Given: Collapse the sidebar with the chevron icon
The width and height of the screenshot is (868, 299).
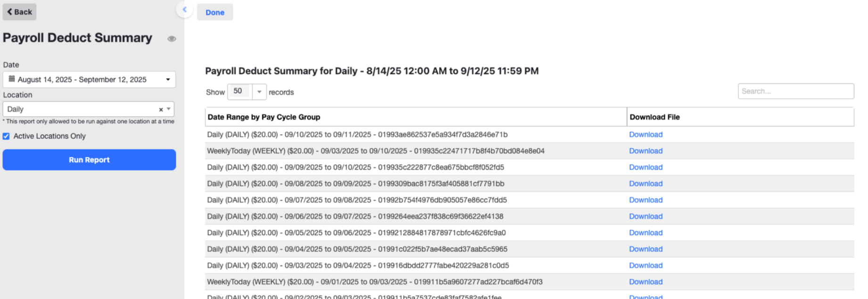Looking at the screenshot, I should click(x=185, y=9).
